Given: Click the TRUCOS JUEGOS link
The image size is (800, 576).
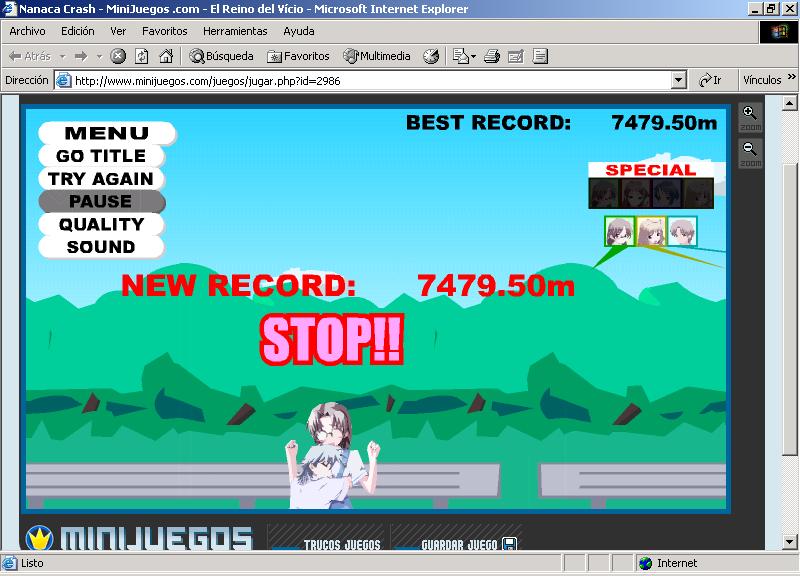Looking at the screenshot, I should [342, 545].
